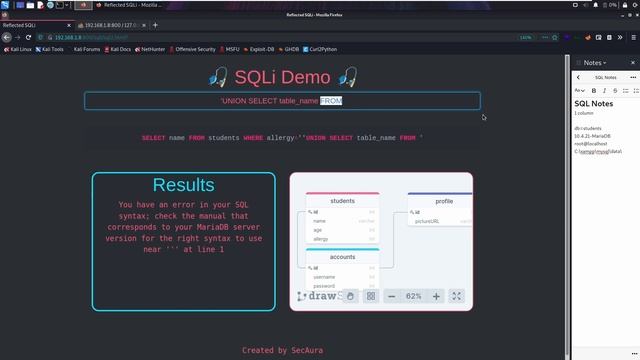Screen dimensions: 640x360
Task: Open Kali applications menu icon
Action: 4,5
